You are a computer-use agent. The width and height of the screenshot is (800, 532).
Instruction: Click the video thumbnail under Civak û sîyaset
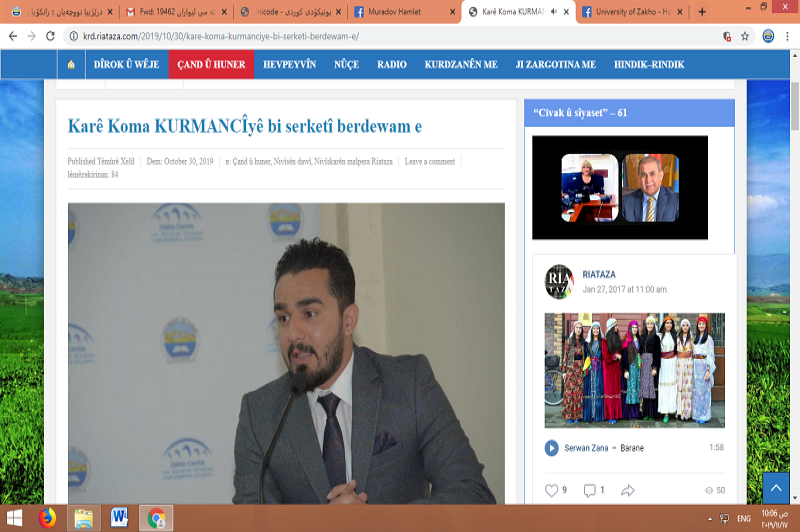click(619, 187)
